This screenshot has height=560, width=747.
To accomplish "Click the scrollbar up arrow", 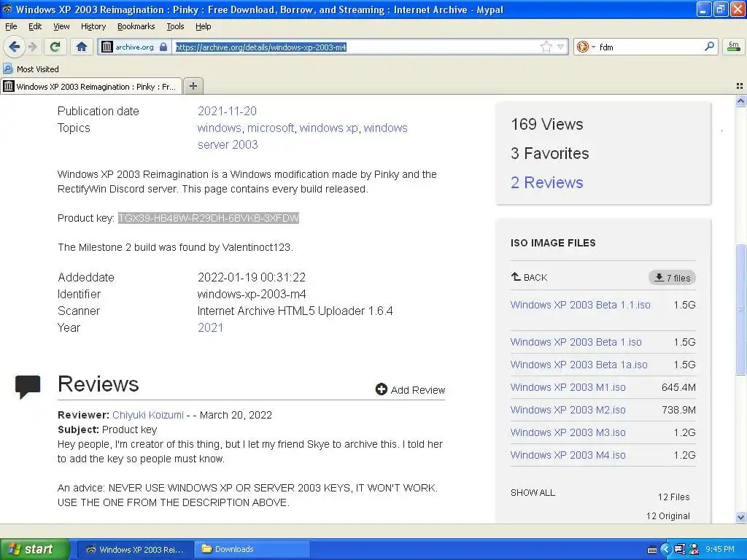I will coord(740,101).
